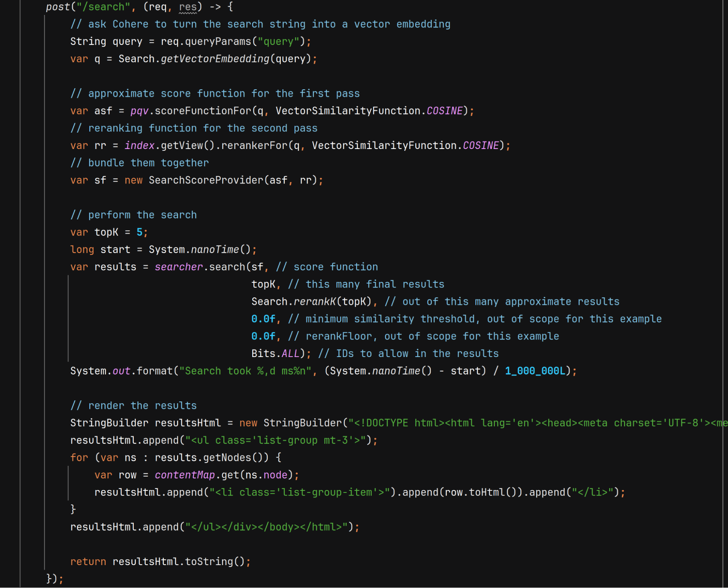Screen dimensions: 728x588
Task: Click the pqv variable reference
Action: click(x=139, y=111)
